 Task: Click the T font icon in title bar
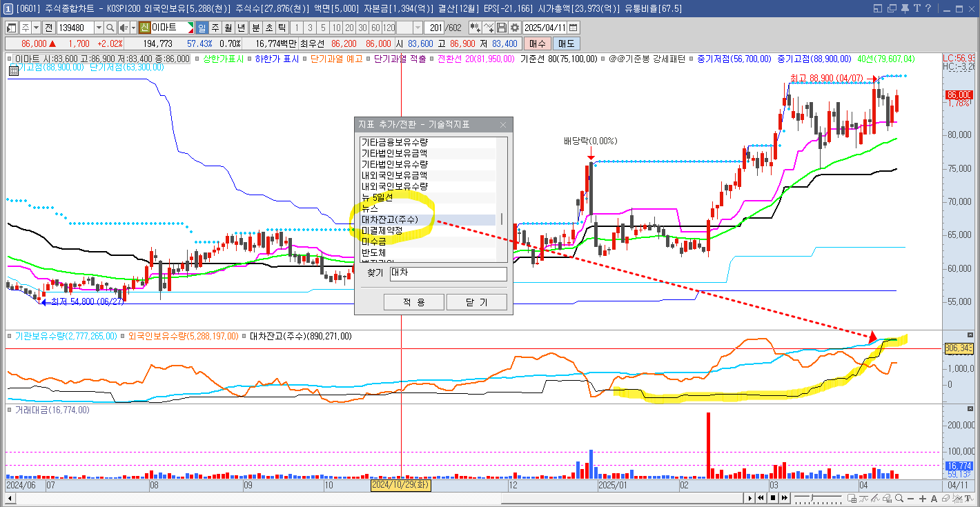coord(917,8)
